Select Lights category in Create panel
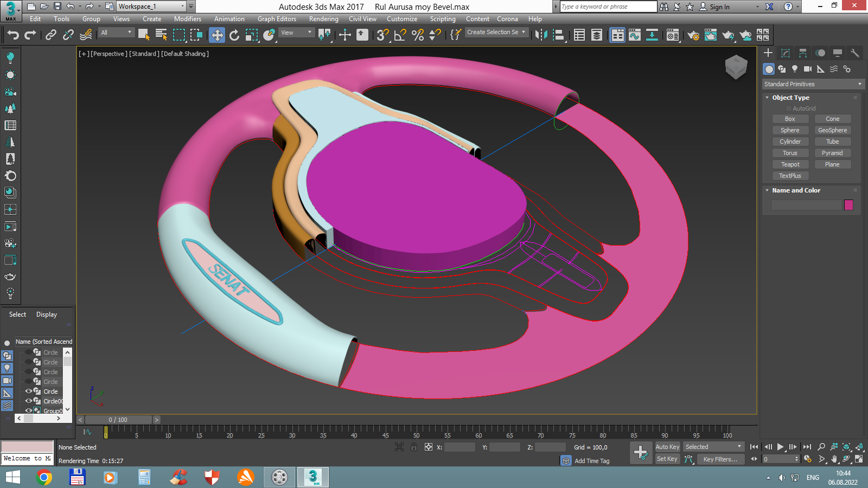The image size is (868, 488). coord(795,69)
